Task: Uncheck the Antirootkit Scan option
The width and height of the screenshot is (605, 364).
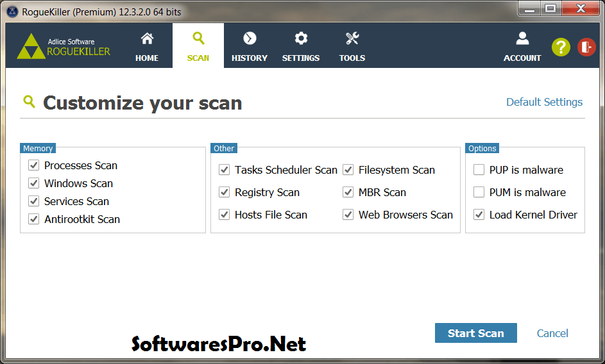Action: click(x=34, y=219)
